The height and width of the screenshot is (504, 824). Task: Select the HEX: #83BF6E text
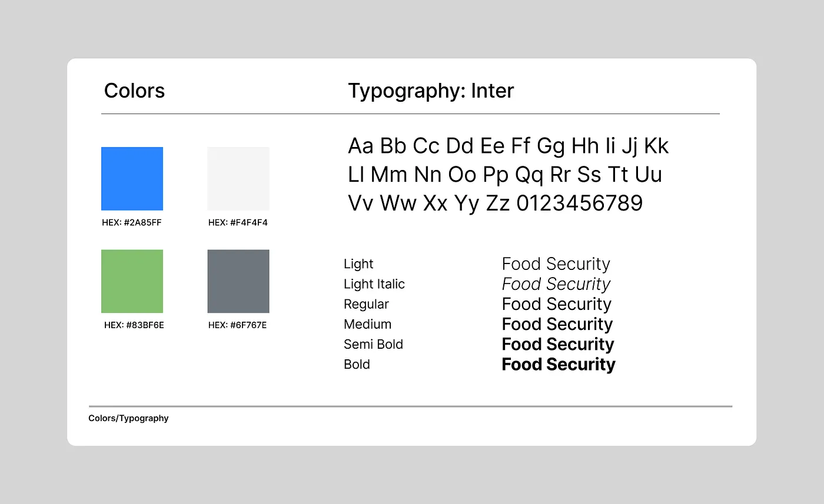click(x=134, y=325)
